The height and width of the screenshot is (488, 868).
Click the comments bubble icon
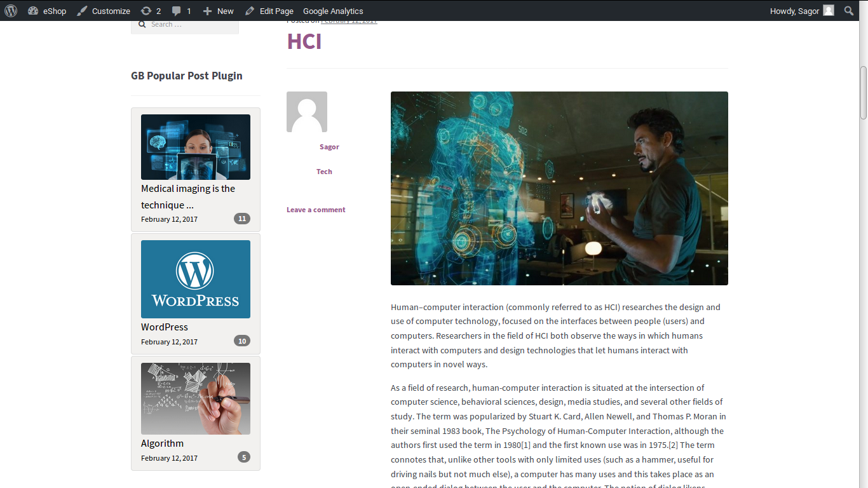click(x=177, y=11)
